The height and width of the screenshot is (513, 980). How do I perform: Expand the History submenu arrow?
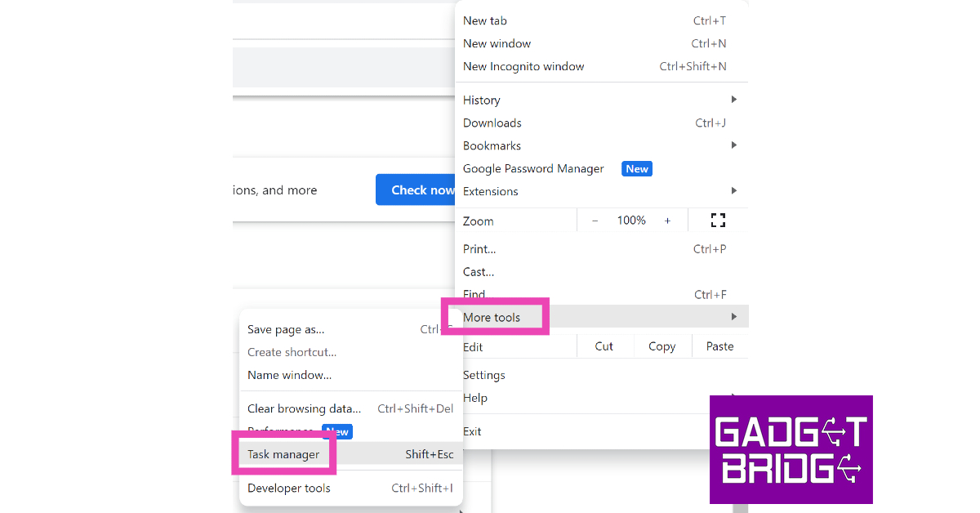pyautogui.click(x=734, y=100)
